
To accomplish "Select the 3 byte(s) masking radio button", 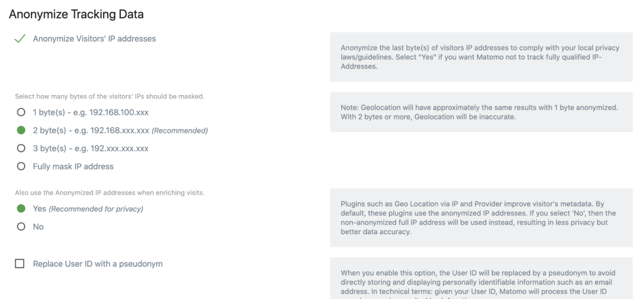I will [x=21, y=149].
